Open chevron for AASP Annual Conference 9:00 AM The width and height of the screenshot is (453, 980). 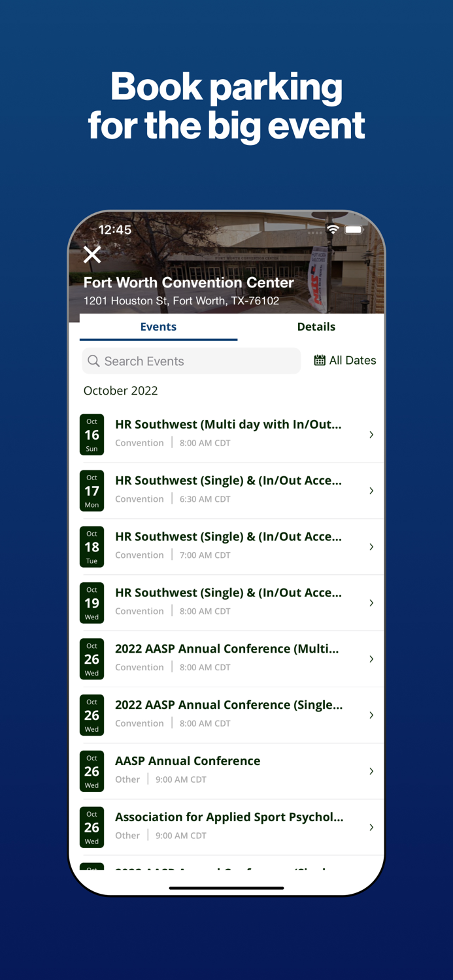[x=371, y=772]
